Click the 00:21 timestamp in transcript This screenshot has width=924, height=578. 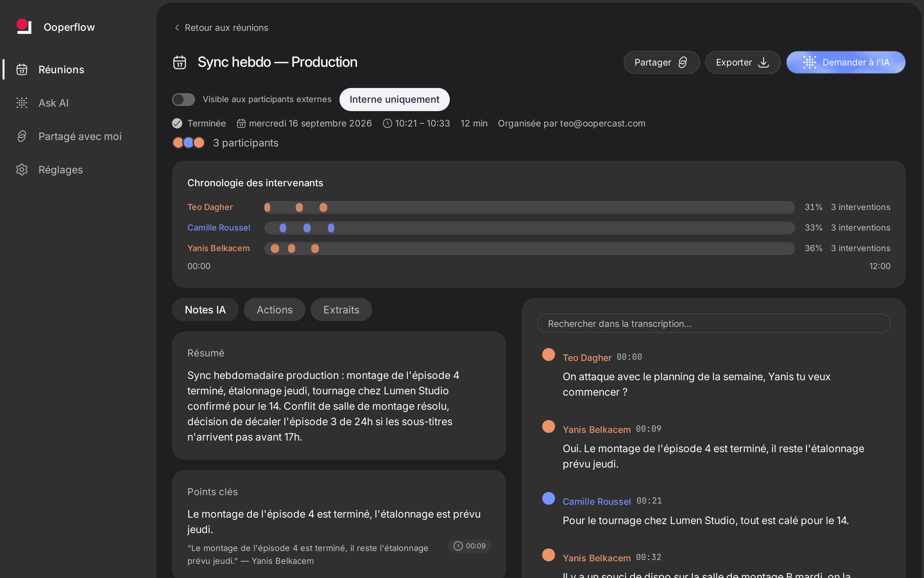coord(649,501)
